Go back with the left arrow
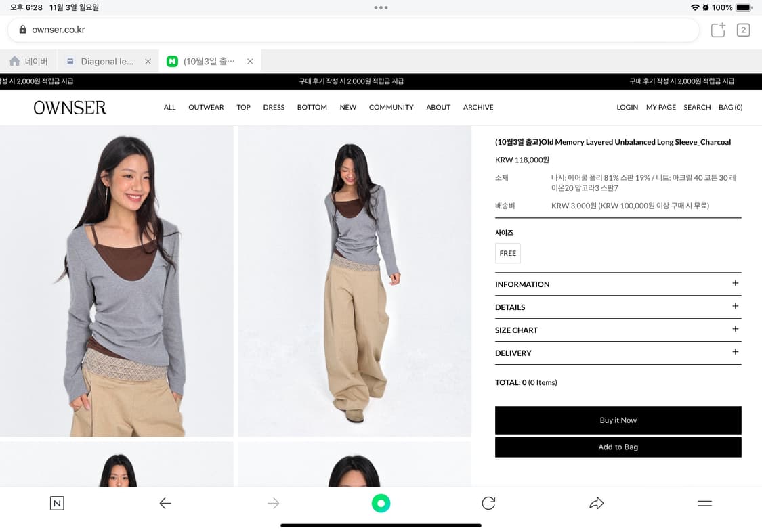Screen dimensions: 762x532 (x=165, y=503)
